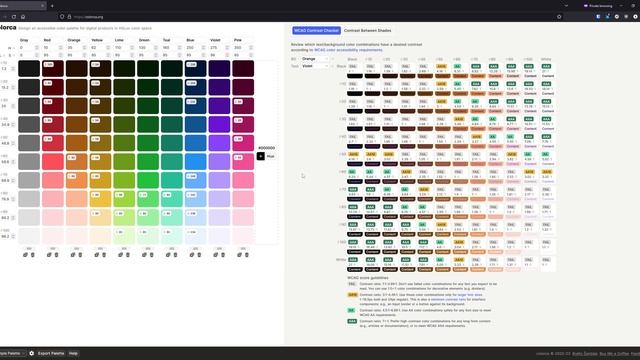The height and width of the screenshot is (360, 640).
Task: Open the BG color dropdown showing Orange
Action: tap(315, 59)
